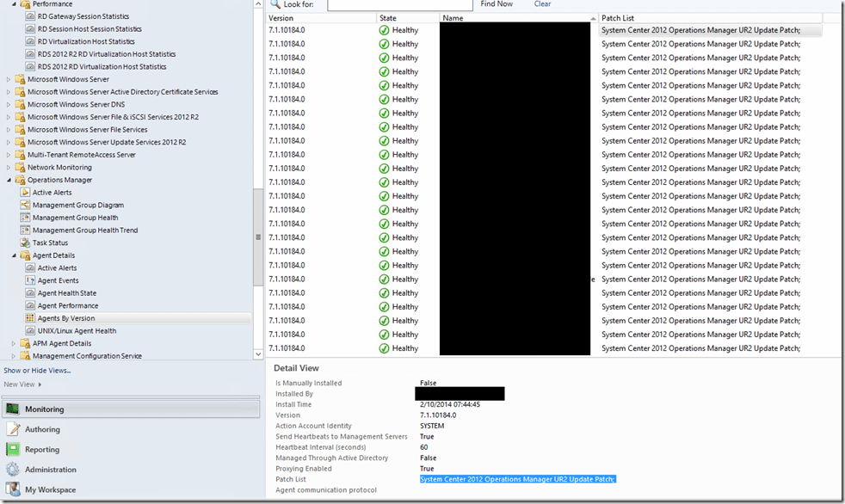845x504 pixels.
Task: Open the Administration gear icon
Action: (x=13, y=470)
